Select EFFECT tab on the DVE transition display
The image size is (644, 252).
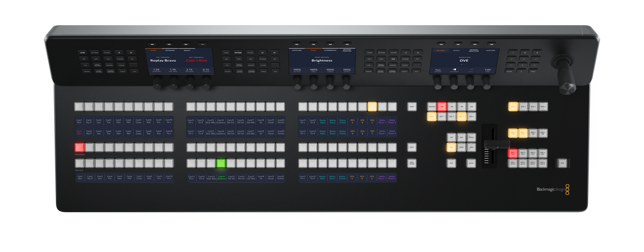(x=457, y=50)
